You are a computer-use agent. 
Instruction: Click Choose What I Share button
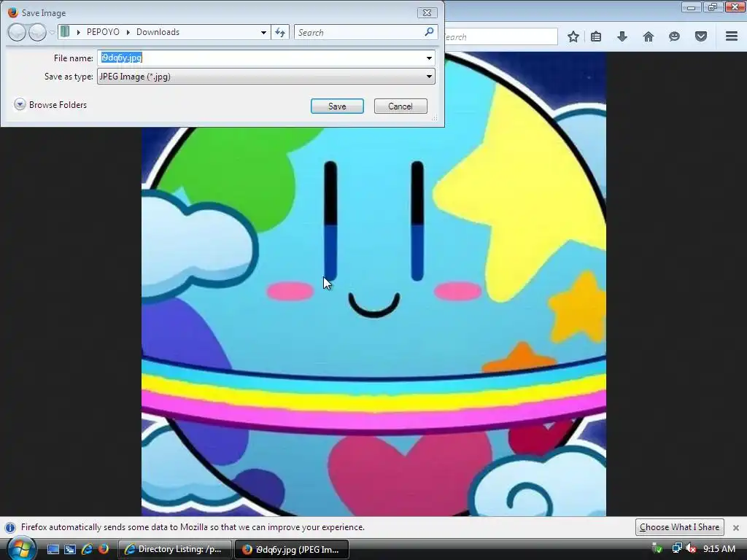[679, 527]
